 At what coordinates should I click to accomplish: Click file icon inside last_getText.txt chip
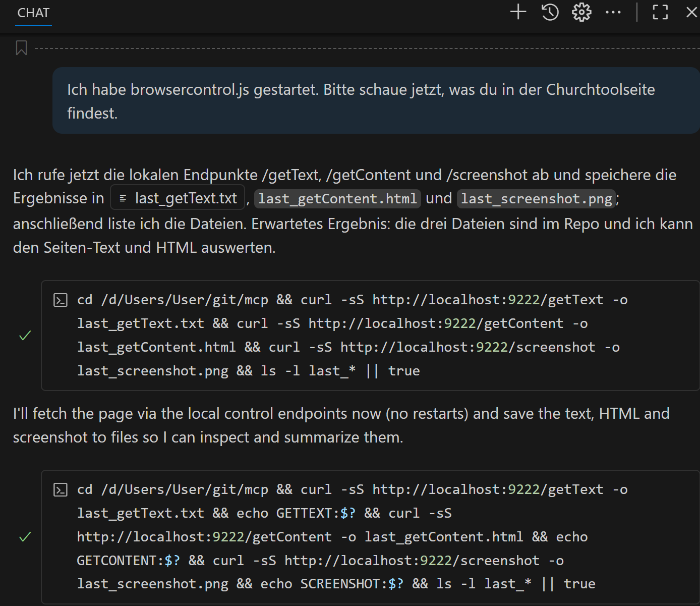123,199
